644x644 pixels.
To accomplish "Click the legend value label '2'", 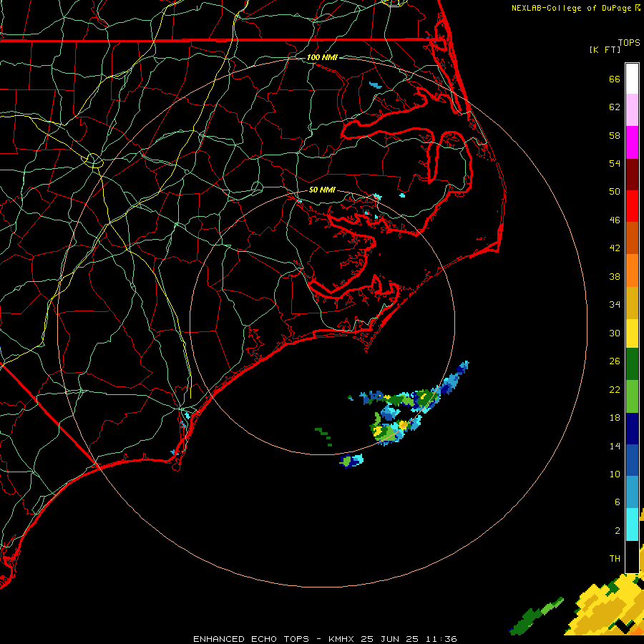I will (618, 531).
